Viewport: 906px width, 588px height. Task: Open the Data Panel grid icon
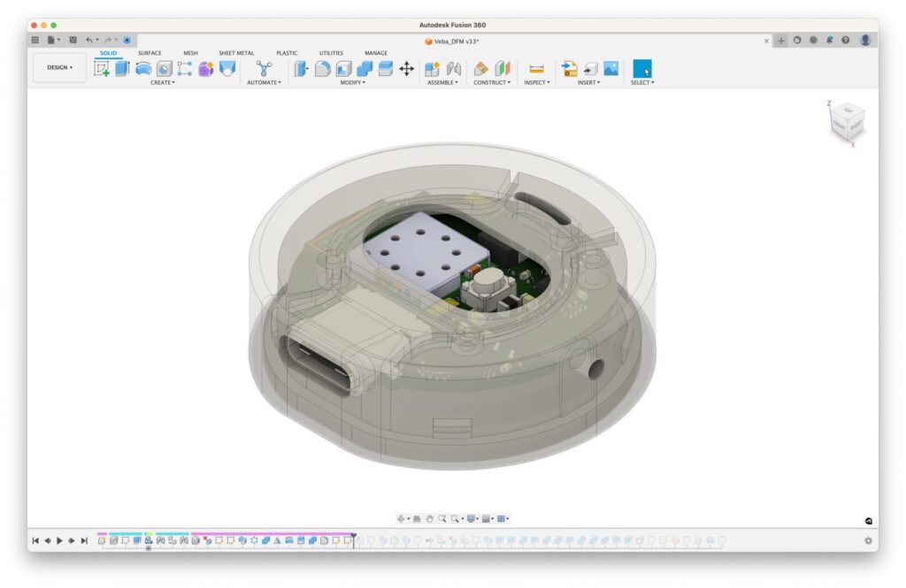(x=35, y=40)
